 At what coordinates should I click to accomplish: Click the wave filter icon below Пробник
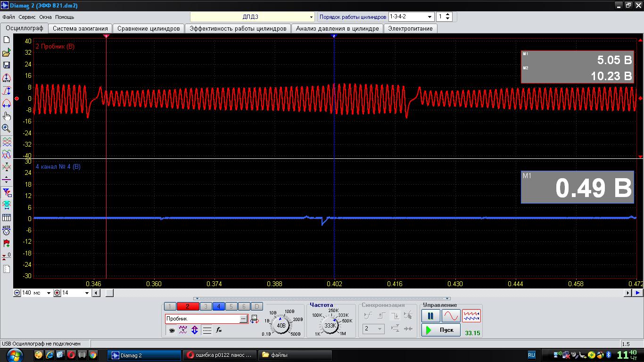click(x=183, y=330)
